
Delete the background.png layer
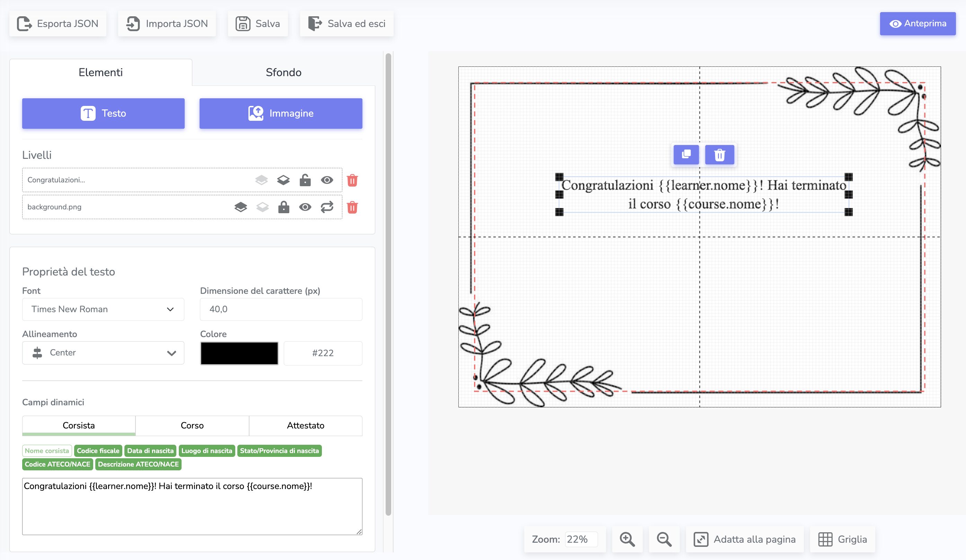pyautogui.click(x=352, y=207)
